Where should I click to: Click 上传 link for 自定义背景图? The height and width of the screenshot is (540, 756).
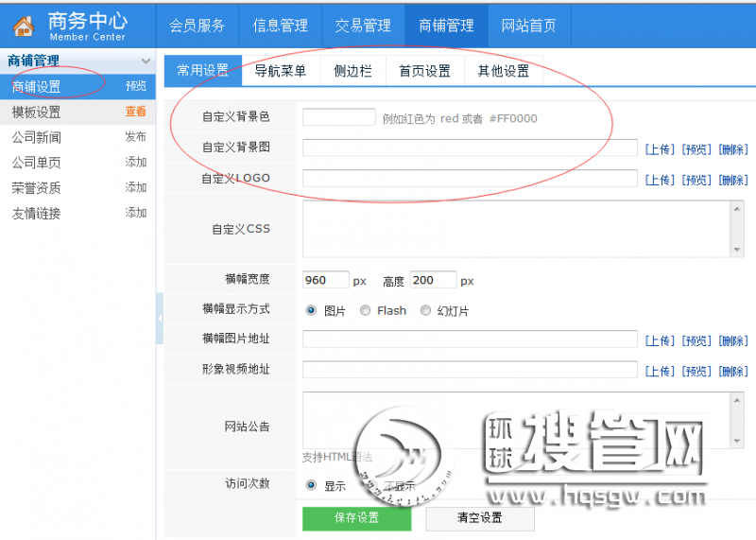pyautogui.click(x=660, y=149)
